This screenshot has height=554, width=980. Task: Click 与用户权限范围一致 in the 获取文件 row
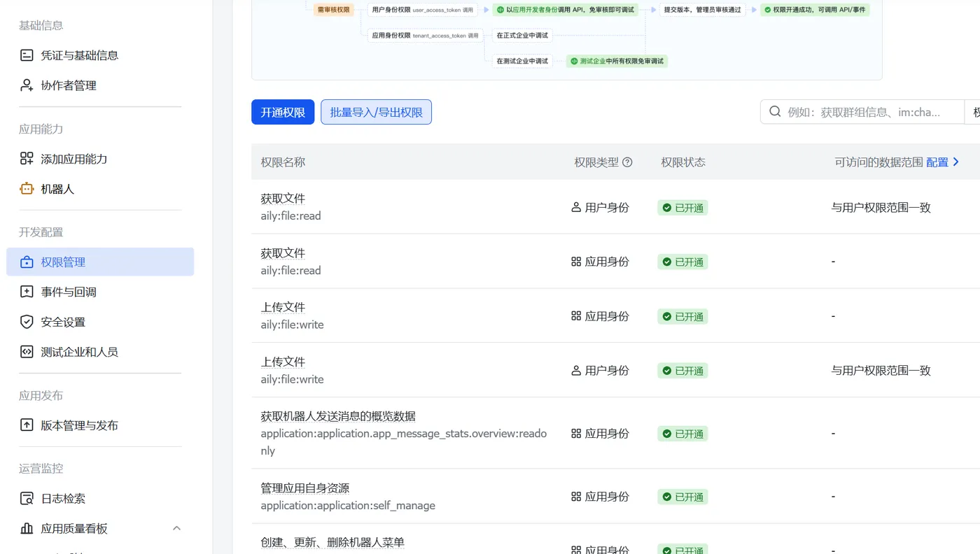coord(881,208)
